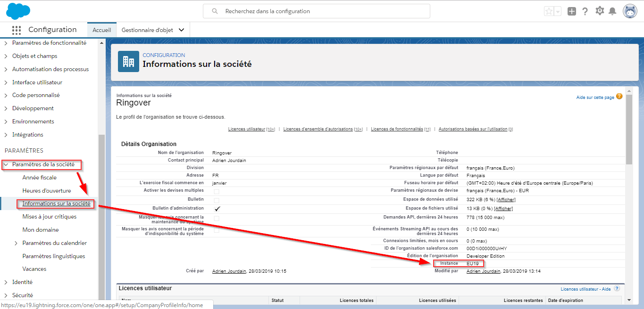The width and height of the screenshot is (644, 309).
Task: Select Informations sur la société item
Action: coord(56,203)
